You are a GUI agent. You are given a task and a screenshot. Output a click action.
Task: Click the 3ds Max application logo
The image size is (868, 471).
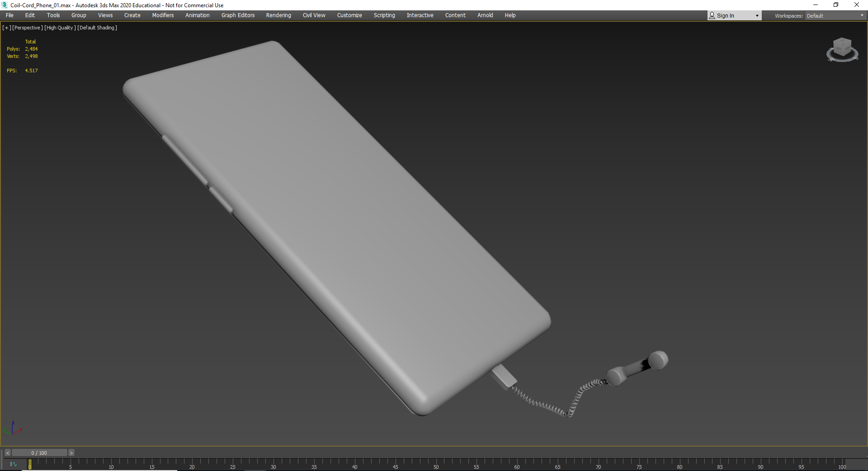(x=5, y=5)
